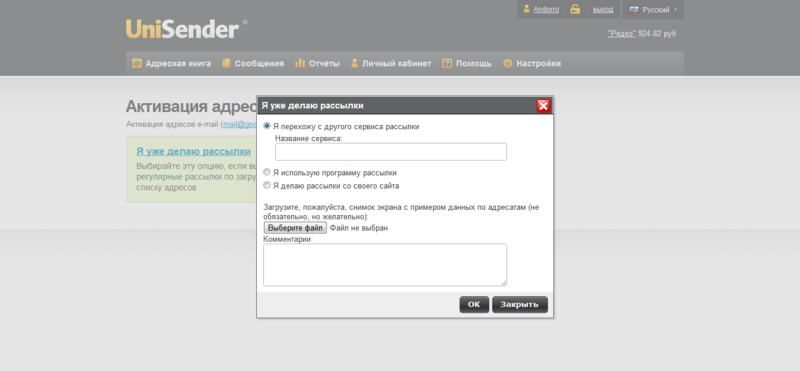Click the e-mail address link under heading
Screen dimensions: 800x371
(239, 124)
